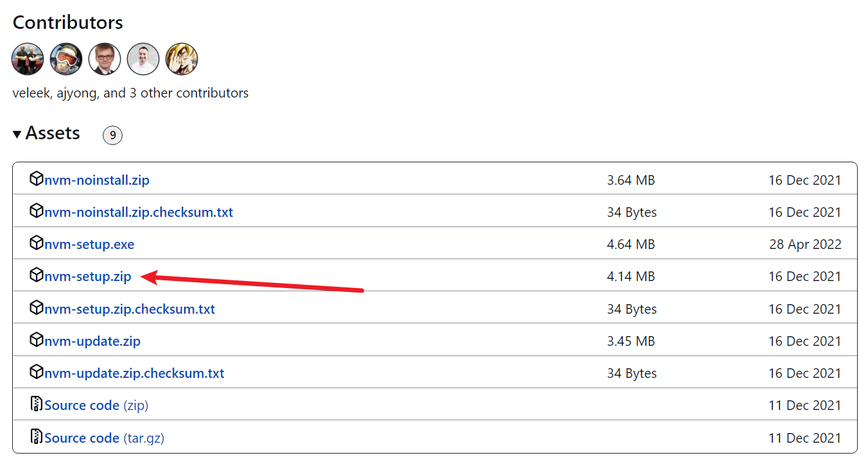This screenshot has width=868, height=460.
Task: Download nvm-setup.zip archive
Action: 88,277
